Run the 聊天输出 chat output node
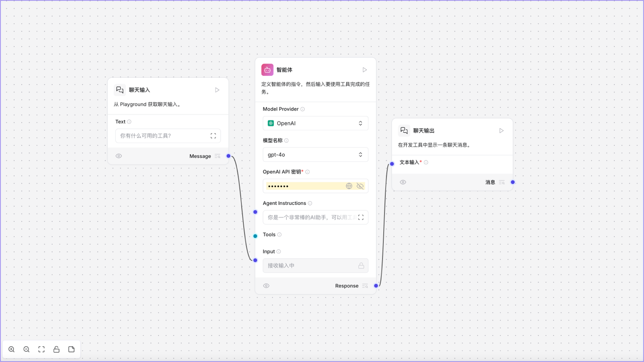The width and height of the screenshot is (644, 362). point(501,130)
